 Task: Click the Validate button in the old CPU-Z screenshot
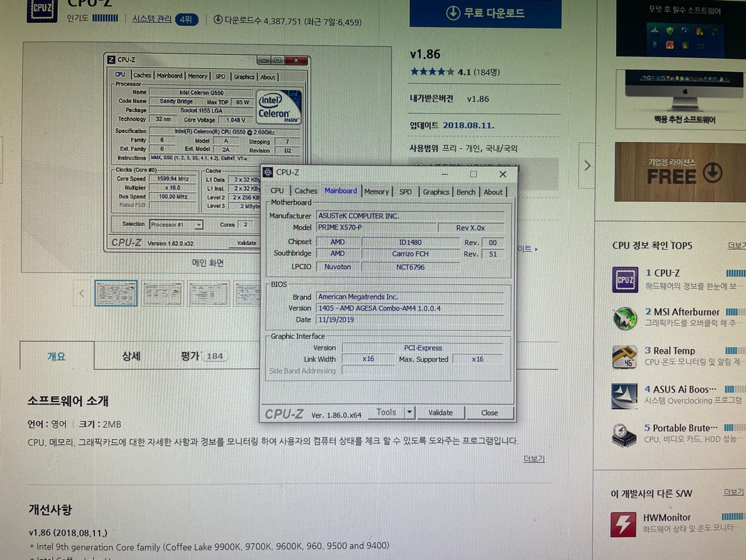247,243
